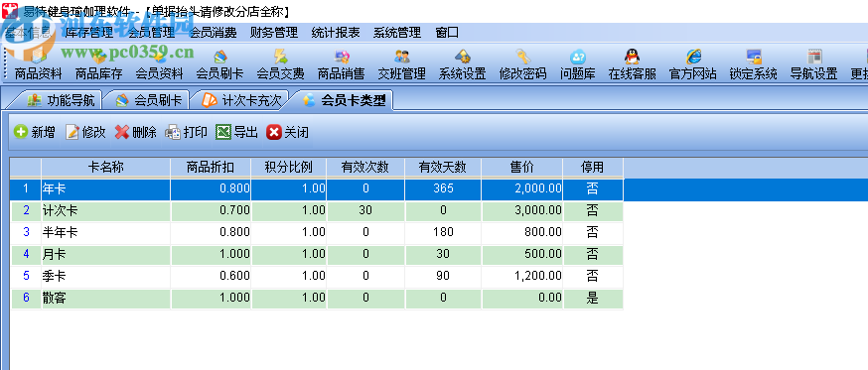
Task: Open 官方网站 browser icon
Action: coord(692,64)
